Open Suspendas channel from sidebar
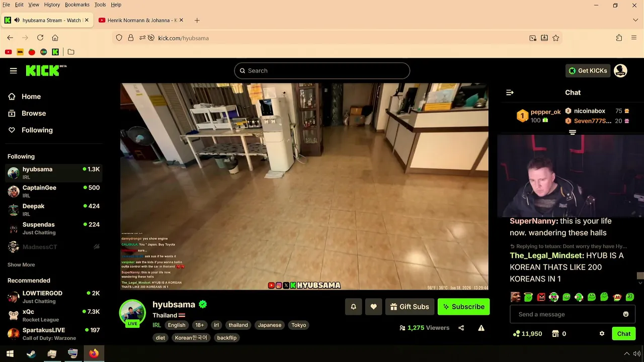 (53, 228)
